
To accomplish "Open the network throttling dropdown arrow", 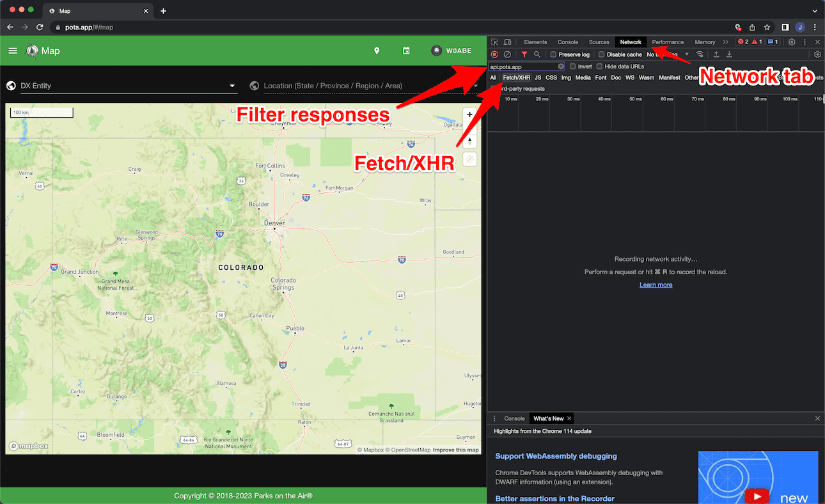I will (x=687, y=54).
